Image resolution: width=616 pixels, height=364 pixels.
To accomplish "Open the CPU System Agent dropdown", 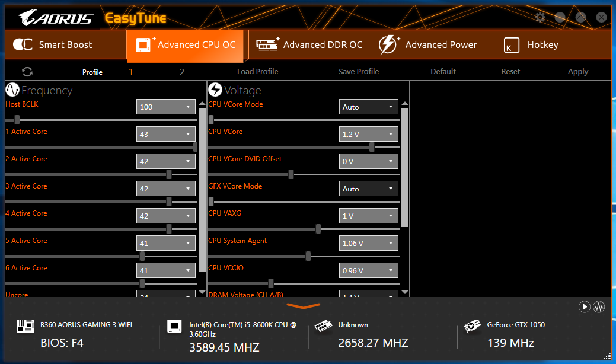I will click(369, 243).
